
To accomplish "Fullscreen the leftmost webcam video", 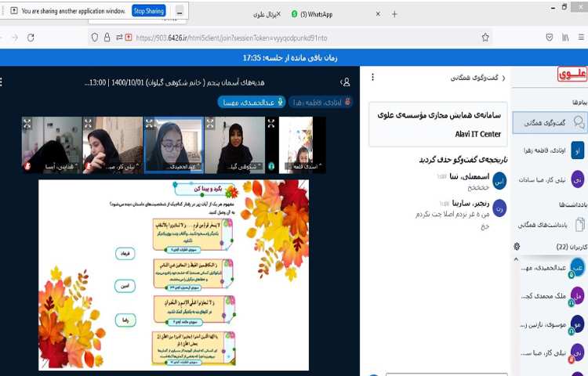I will [x=27, y=123].
